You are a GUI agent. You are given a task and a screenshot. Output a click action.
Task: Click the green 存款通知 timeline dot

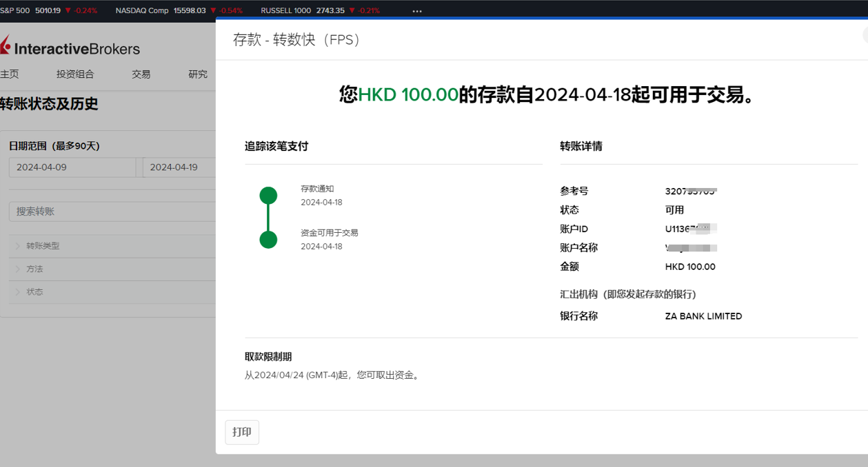pyautogui.click(x=268, y=195)
